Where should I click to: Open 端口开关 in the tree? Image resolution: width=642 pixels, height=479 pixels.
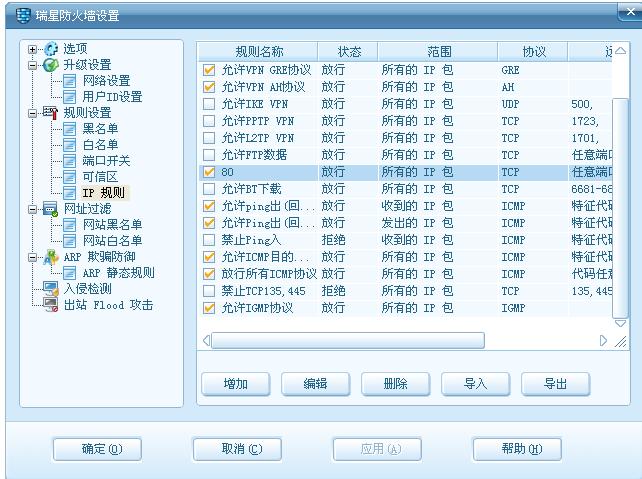106,161
